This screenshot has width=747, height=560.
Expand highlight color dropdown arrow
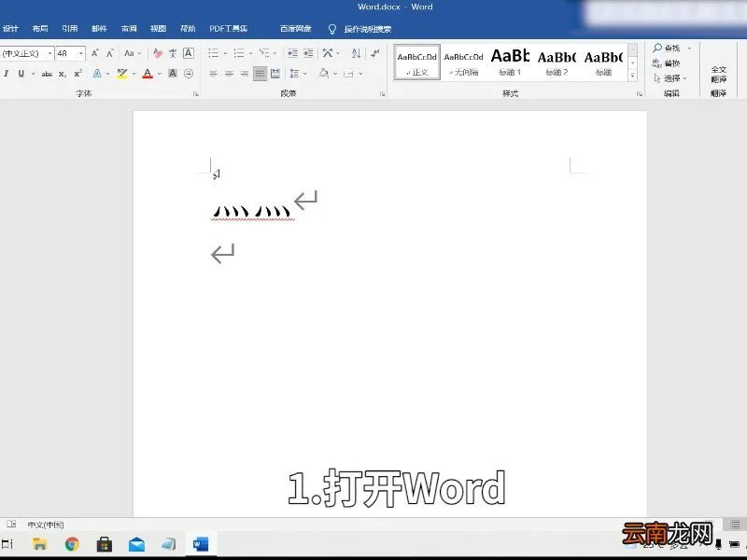[x=134, y=74]
